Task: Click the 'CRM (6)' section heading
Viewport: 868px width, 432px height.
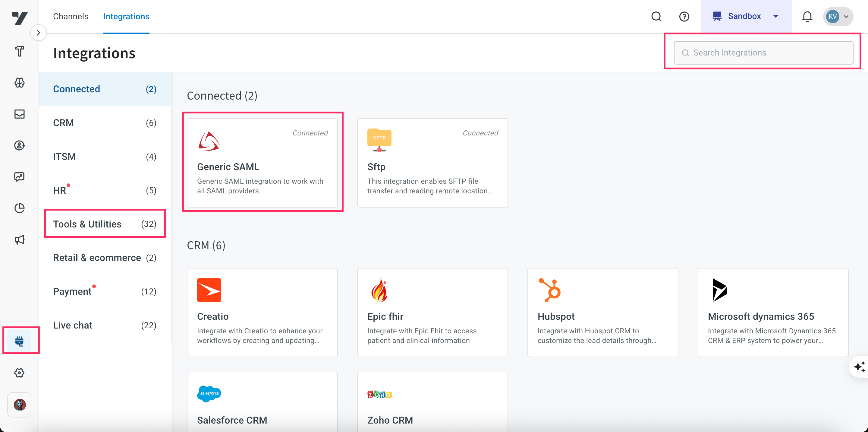Action: pos(206,245)
